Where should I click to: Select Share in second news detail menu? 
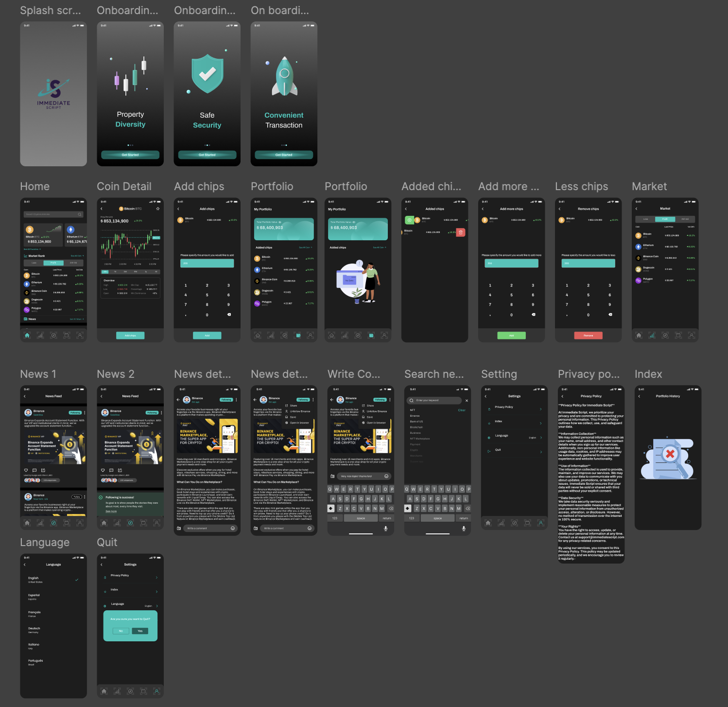coord(294,406)
